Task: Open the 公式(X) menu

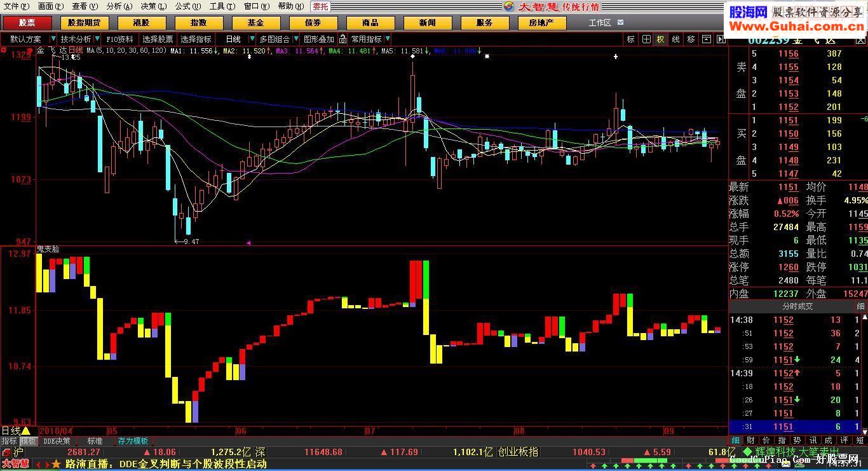Action: [188, 6]
